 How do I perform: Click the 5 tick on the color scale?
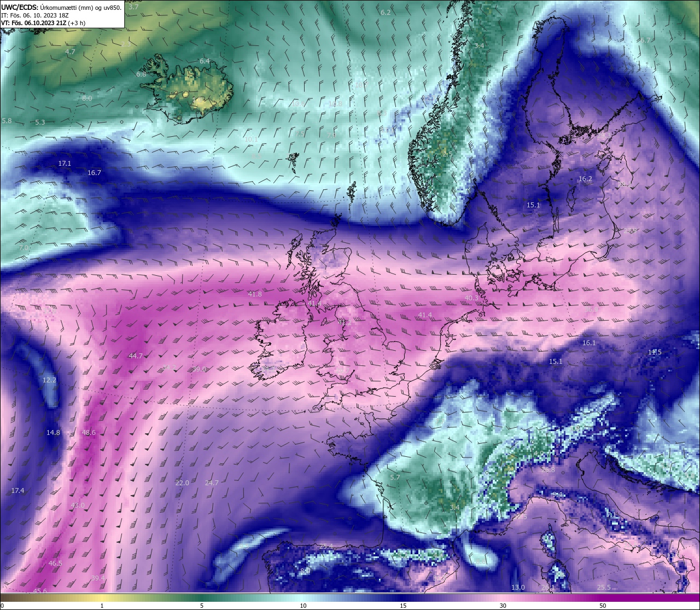click(x=202, y=606)
